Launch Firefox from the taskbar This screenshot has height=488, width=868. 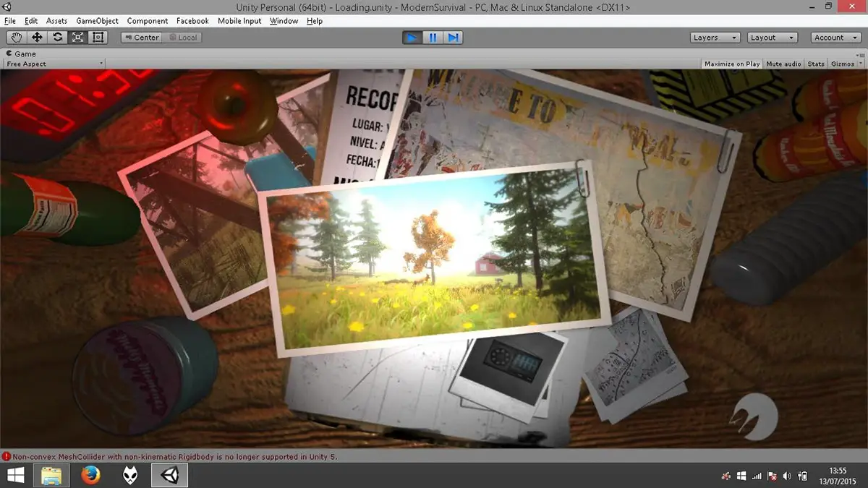tap(90, 475)
